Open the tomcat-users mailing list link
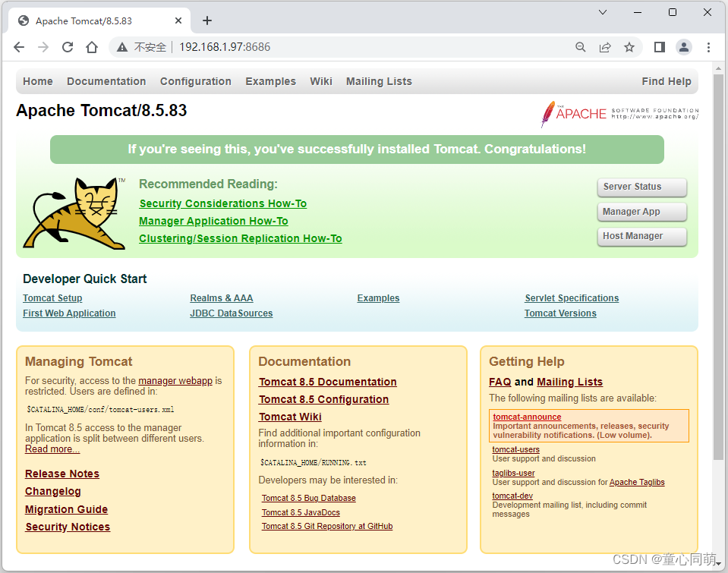The height and width of the screenshot is (573, 728). point(515,449)
